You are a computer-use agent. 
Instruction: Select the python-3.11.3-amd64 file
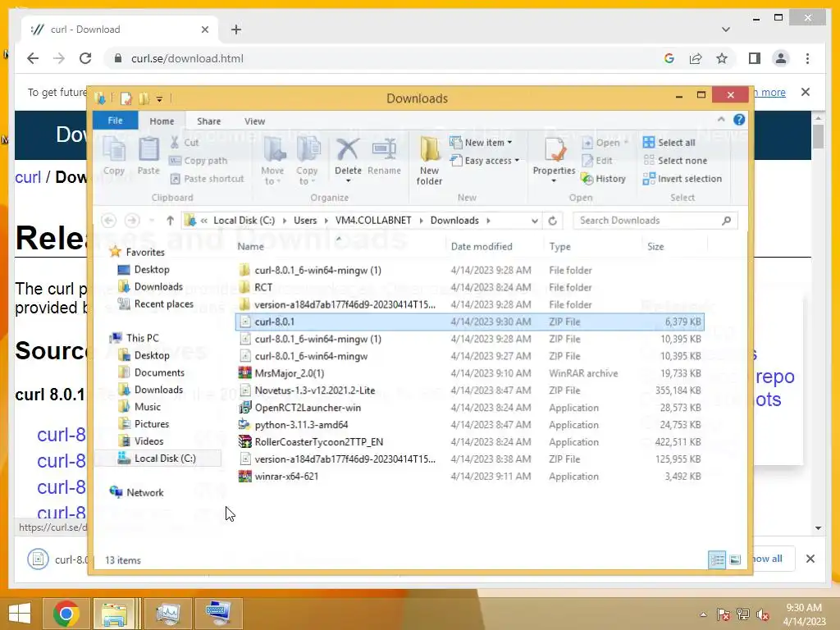[469, 425]
